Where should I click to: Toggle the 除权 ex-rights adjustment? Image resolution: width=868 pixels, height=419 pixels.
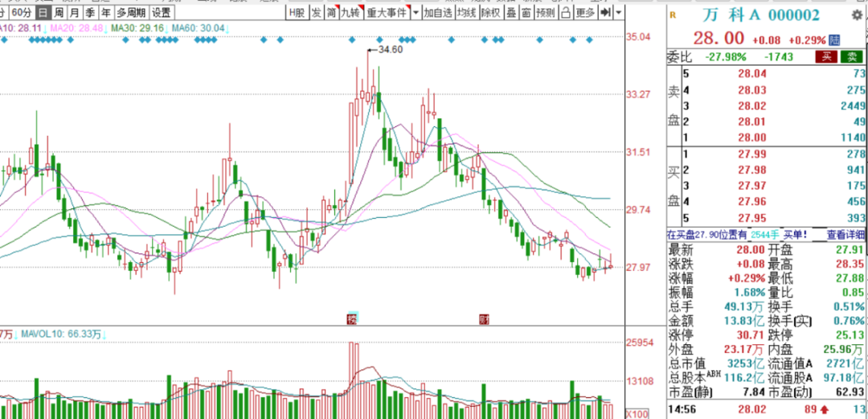[x=491, y=12]
